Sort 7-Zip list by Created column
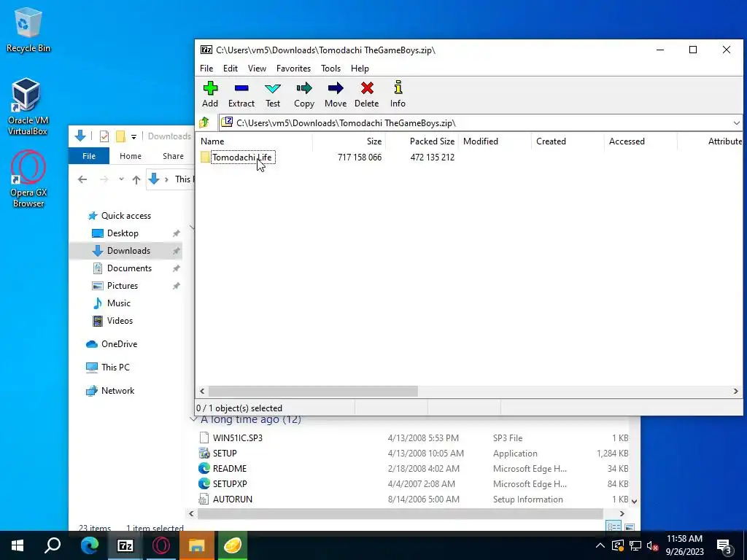747x560 pixels. [568, 141]
